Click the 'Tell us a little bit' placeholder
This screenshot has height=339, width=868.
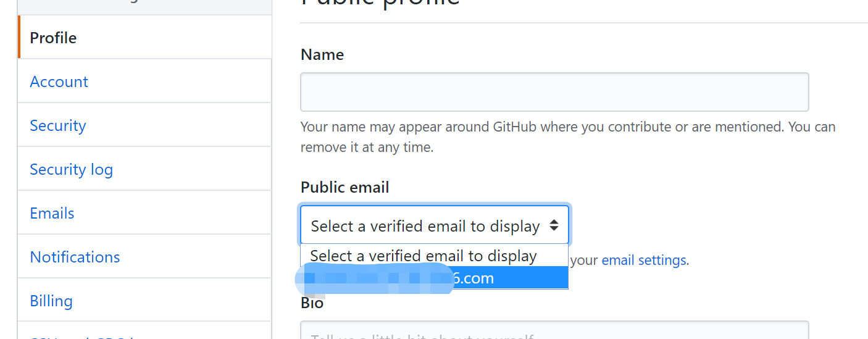pos(422,336)
